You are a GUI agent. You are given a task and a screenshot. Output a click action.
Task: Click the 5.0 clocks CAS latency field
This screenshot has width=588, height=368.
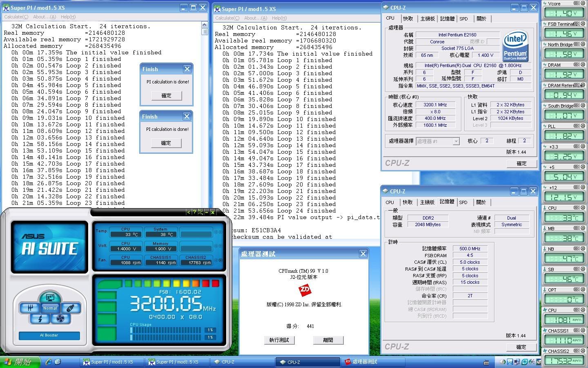[470, 262]
